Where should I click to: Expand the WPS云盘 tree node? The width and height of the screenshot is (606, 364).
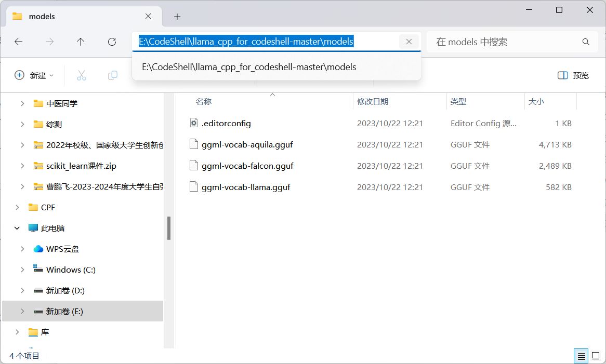(x=22, y=249)
